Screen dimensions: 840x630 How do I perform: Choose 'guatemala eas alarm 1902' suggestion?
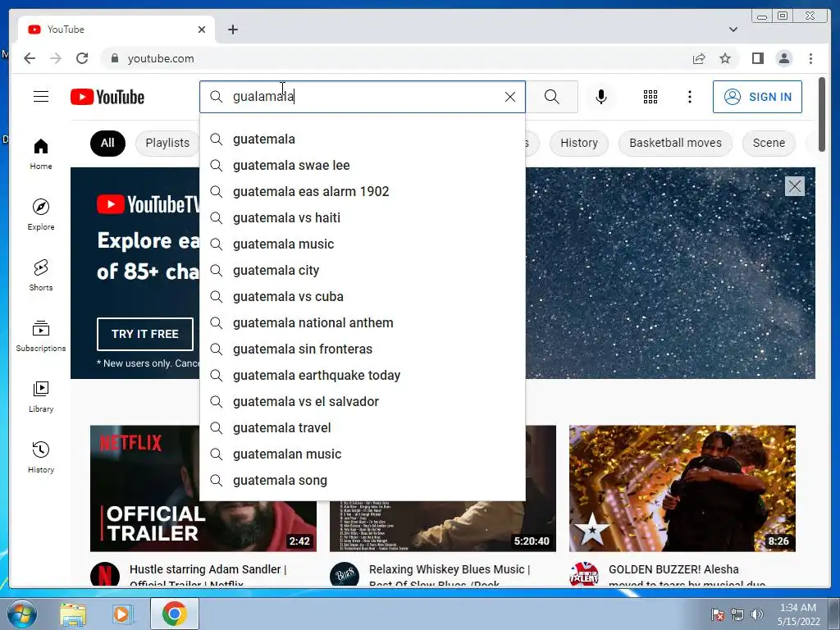tap(363, 192)
